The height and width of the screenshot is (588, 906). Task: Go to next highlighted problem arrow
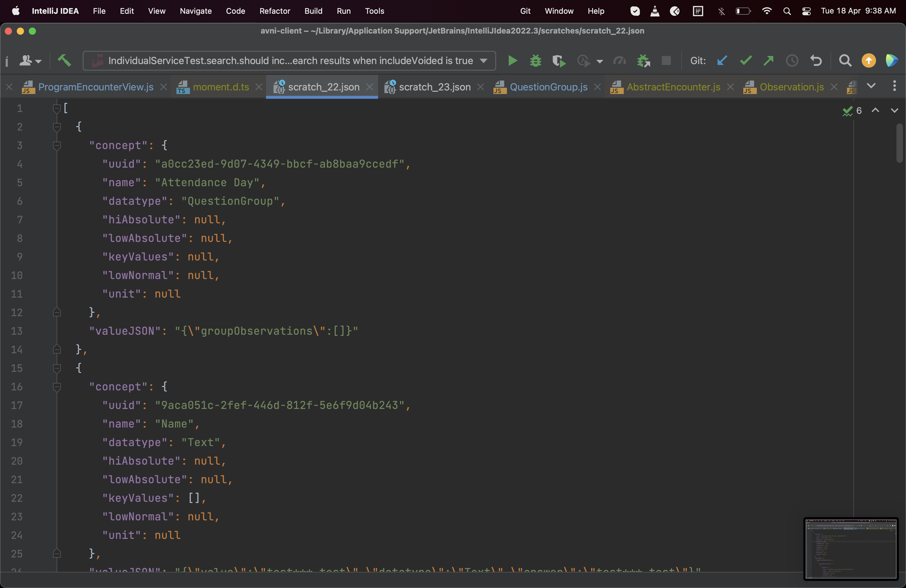click(x=895, y=110)
